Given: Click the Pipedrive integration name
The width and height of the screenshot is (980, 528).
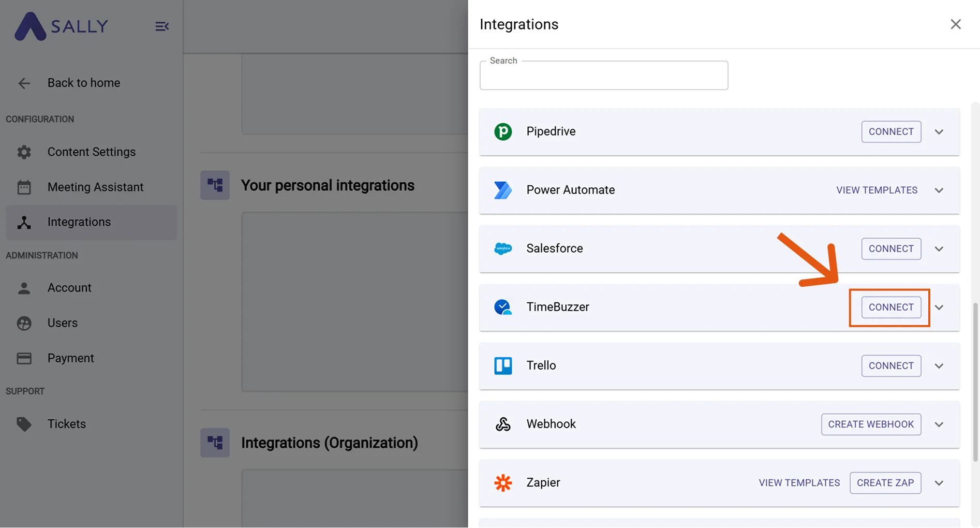Looking at the screenshot, I should click(x=551, y=131).
